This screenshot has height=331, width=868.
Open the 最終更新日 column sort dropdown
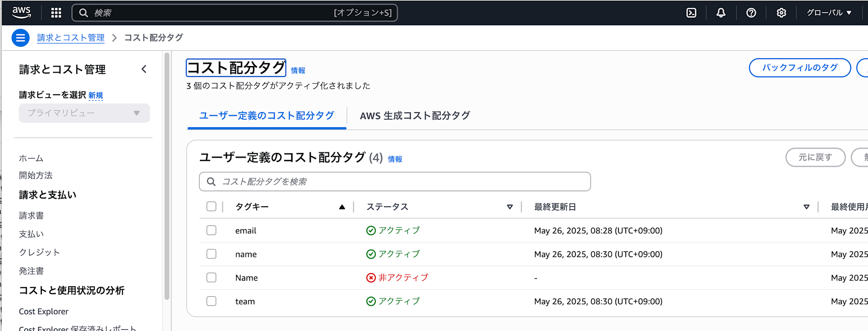[x=806, y=207]
